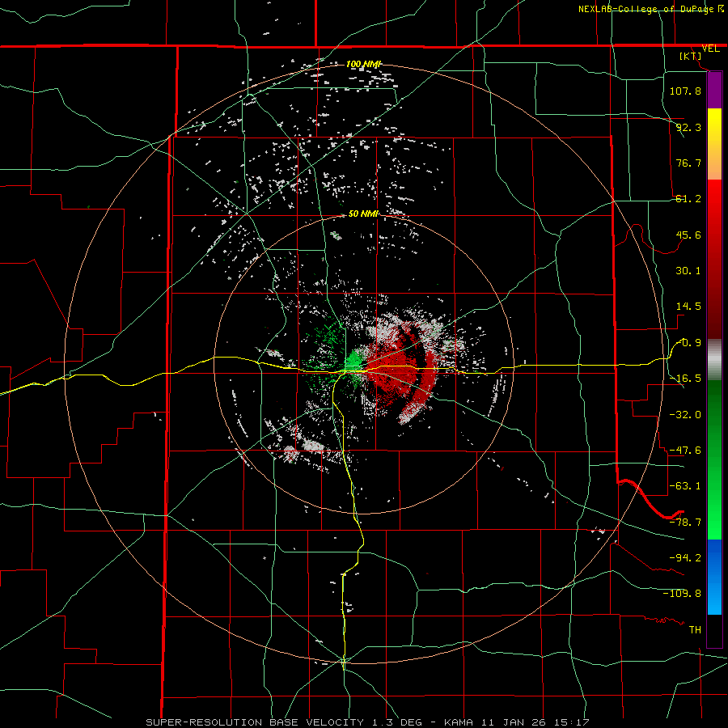Image resolution: width=728 pixels, height=728 pixels.
Task: Click the 107.8 value on velocity scale
Action: coord(685,91)
